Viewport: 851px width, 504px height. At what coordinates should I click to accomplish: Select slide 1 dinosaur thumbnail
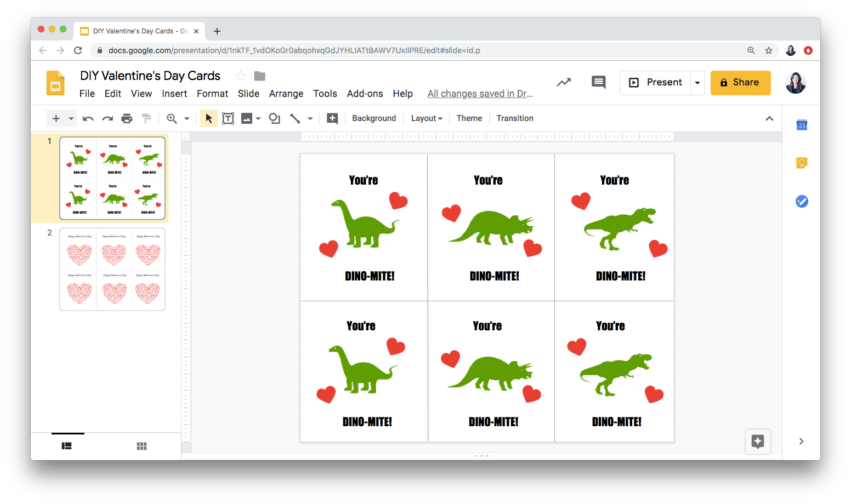pyautogui.click(x=112, y=178)
